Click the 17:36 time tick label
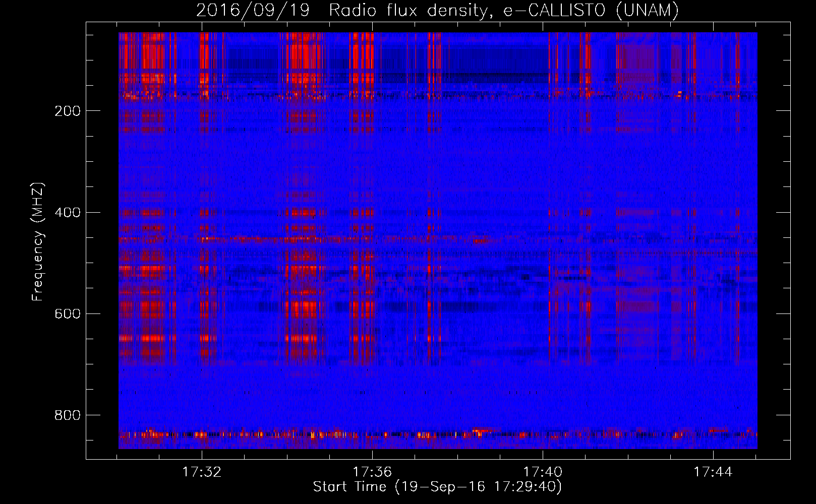Viewport: 816px width, 504px height. click(x=372, y=472)
